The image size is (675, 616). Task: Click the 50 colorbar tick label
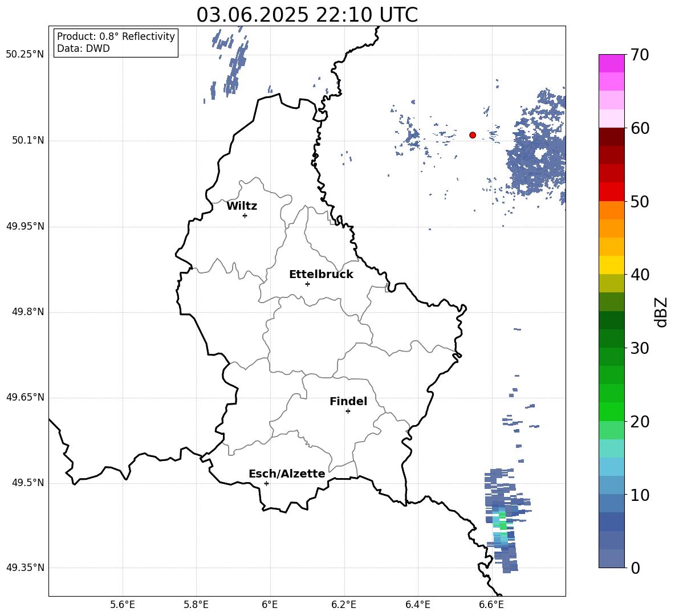640,201
